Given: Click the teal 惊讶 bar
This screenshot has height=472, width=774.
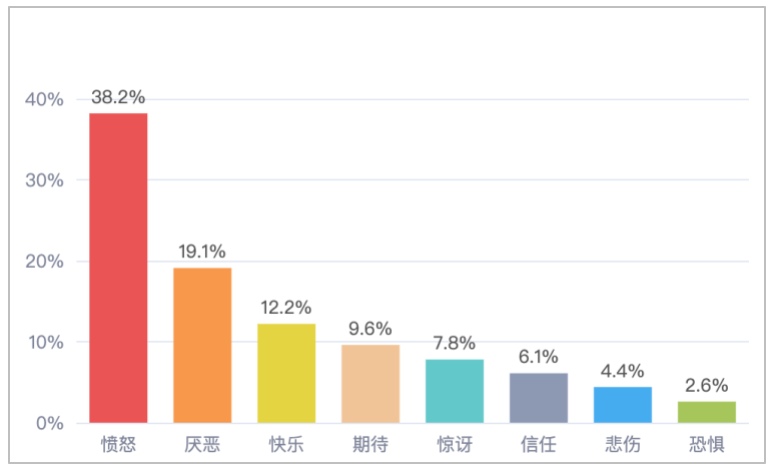Looking at the screenshot, I should [x=454, y=391].
